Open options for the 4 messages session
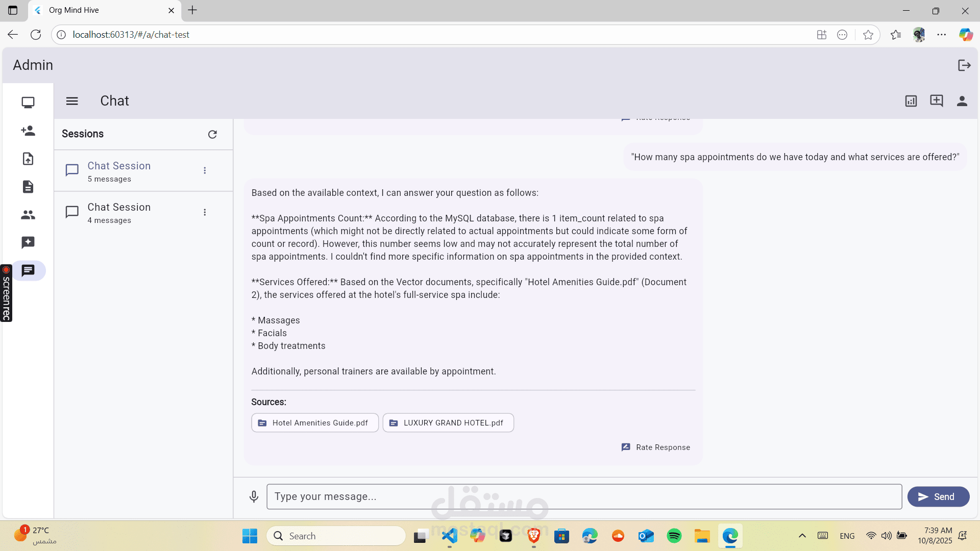 pos(205,212)
